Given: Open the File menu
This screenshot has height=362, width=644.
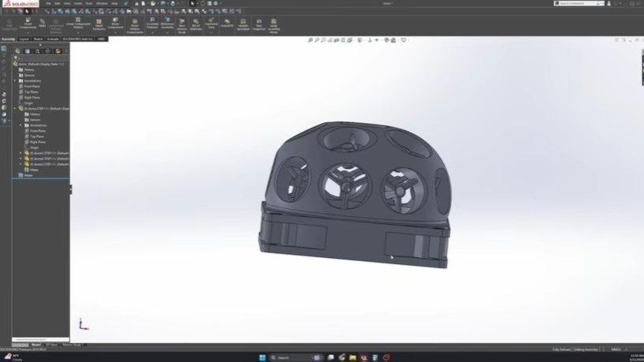Looking at the screenshot, I should 48,3.
